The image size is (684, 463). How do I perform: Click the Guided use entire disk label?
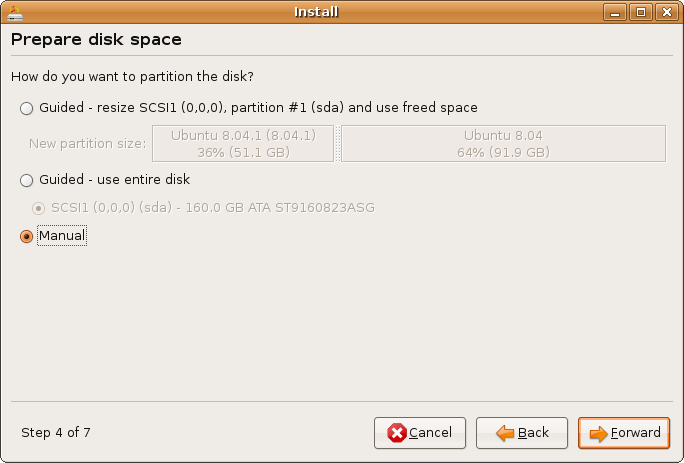click(x=115, y=179)
